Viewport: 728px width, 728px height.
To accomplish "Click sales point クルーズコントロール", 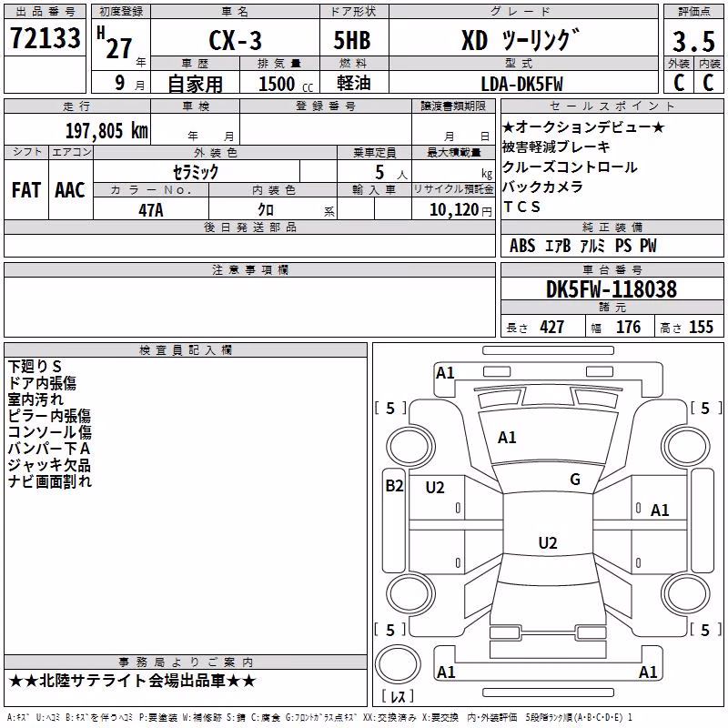I will [x=570, y=167].
